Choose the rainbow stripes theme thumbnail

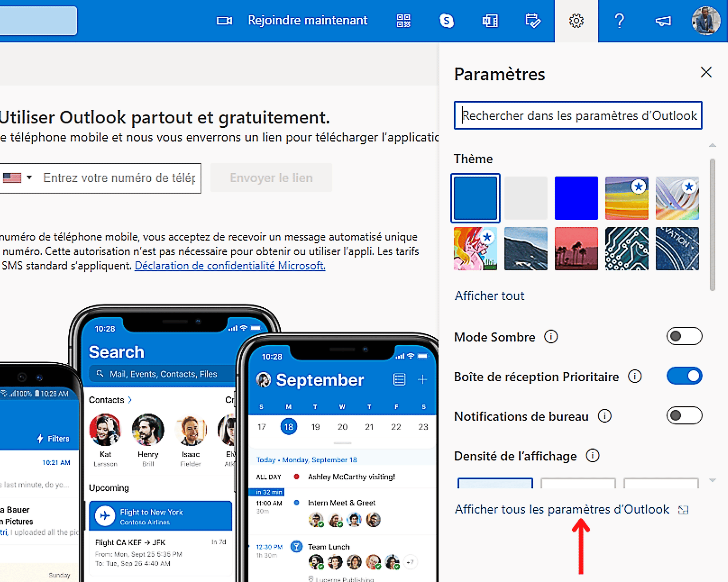627,198
